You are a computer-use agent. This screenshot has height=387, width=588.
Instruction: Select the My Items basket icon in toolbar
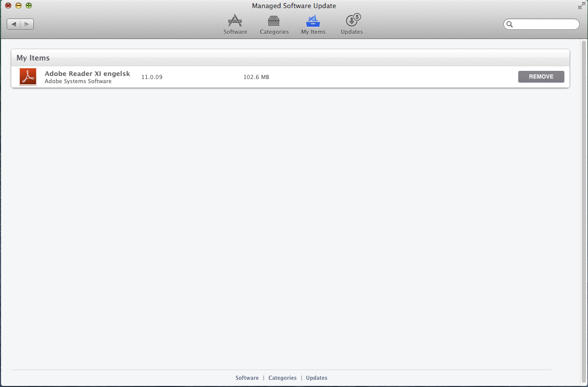point(313,22)
